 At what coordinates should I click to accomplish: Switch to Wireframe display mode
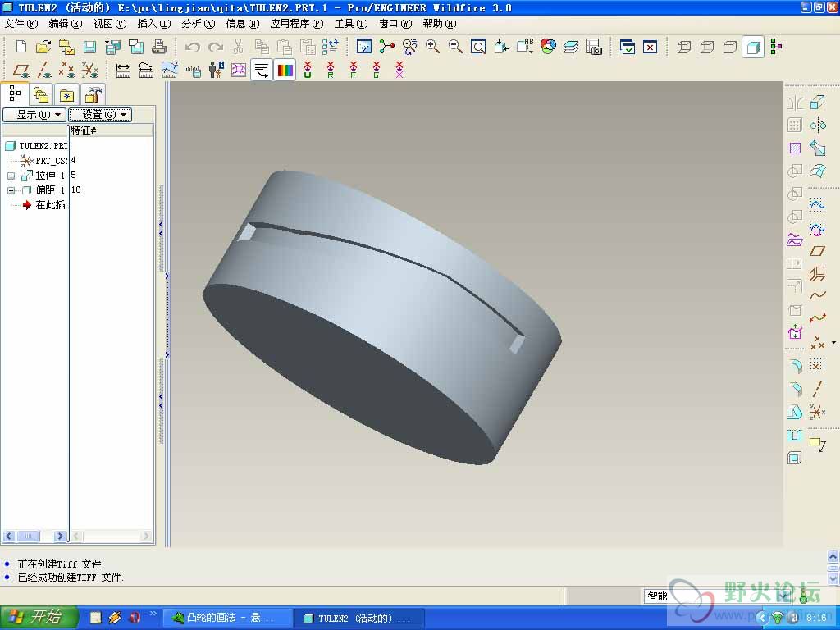coord(683,47)
